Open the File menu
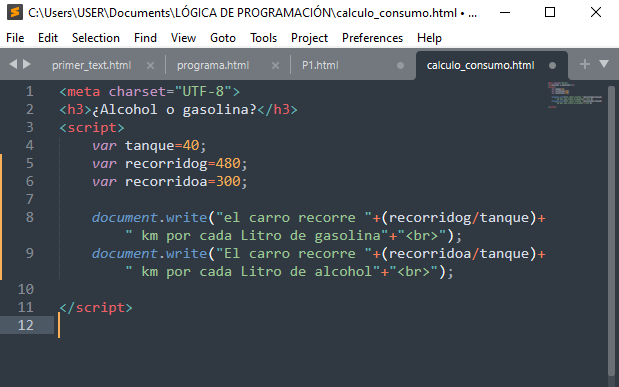The image size is (619, 387). [15, 38]
